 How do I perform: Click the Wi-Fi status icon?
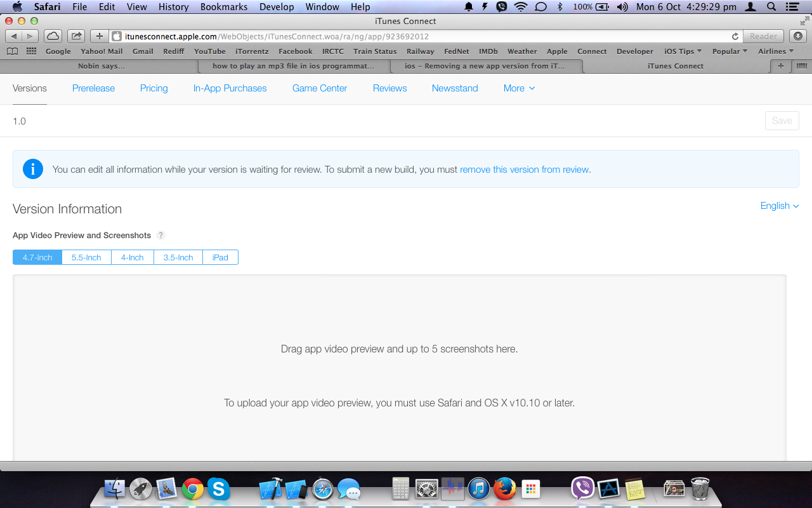point(521,7)
